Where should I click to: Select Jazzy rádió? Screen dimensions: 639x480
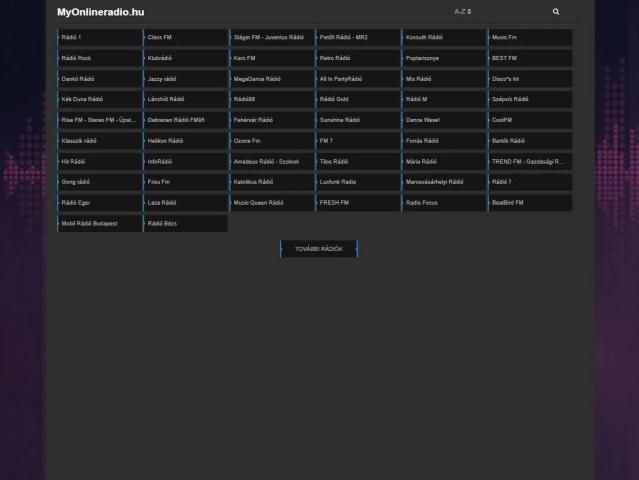(186, 79)
